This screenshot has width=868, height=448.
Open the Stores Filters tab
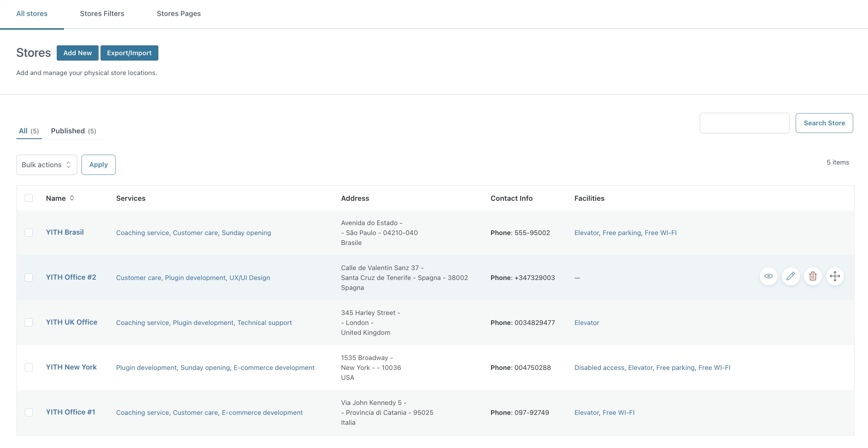tap(102, 14)
